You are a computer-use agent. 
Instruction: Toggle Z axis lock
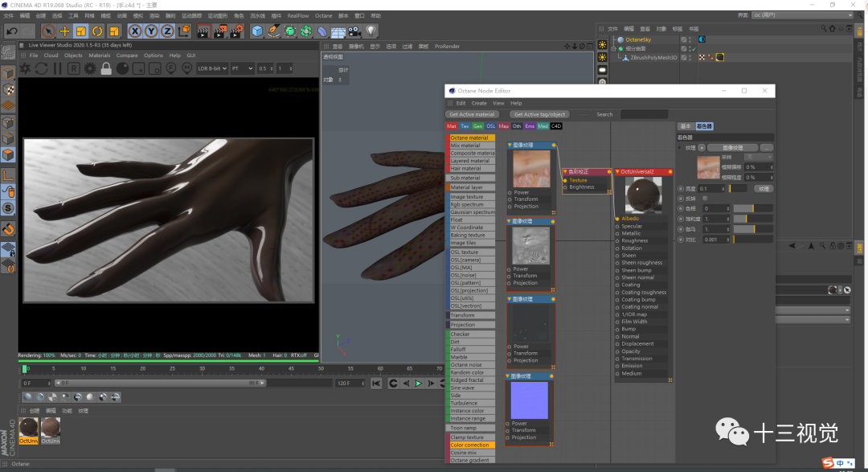point(167,31)
